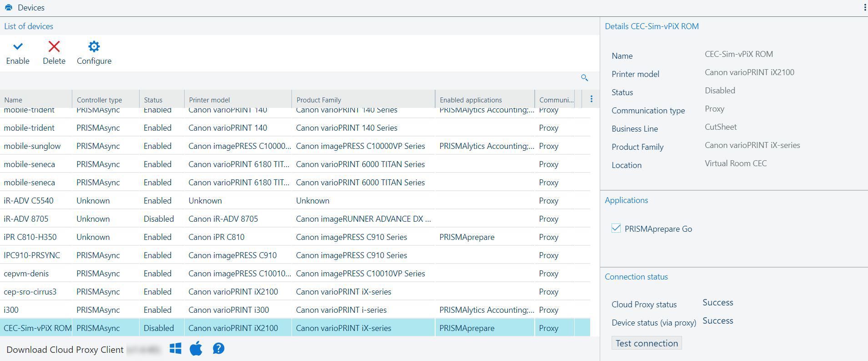Download the Apple Cloud Proxy Client
This screenshot has width=868, height=361.
click(196, 349)
